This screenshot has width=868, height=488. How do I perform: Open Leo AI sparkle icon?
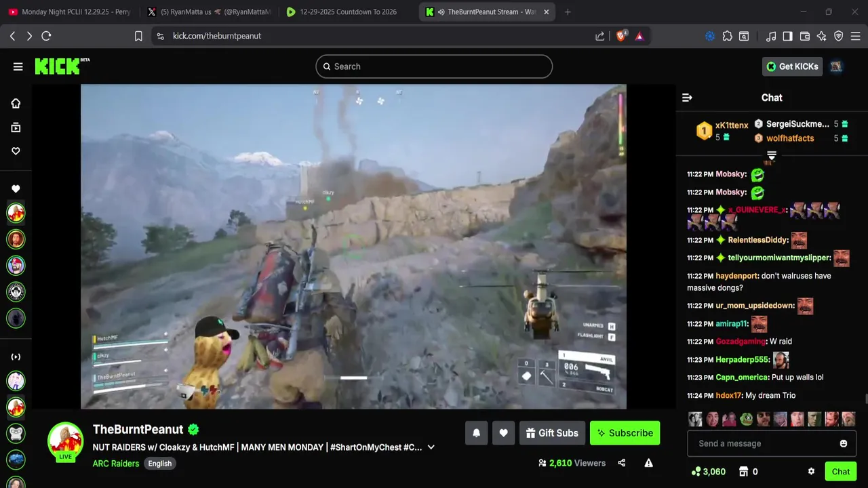(822, 36)
